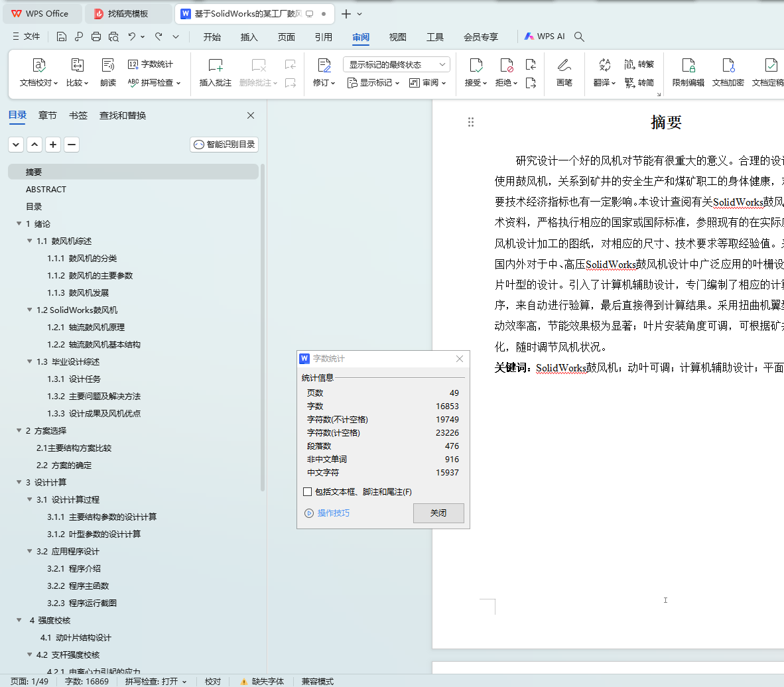The height and width of the screenshot is (687, 784).
Task: Click 插入批注 to add a comment
Action: (x=216, y=72)
